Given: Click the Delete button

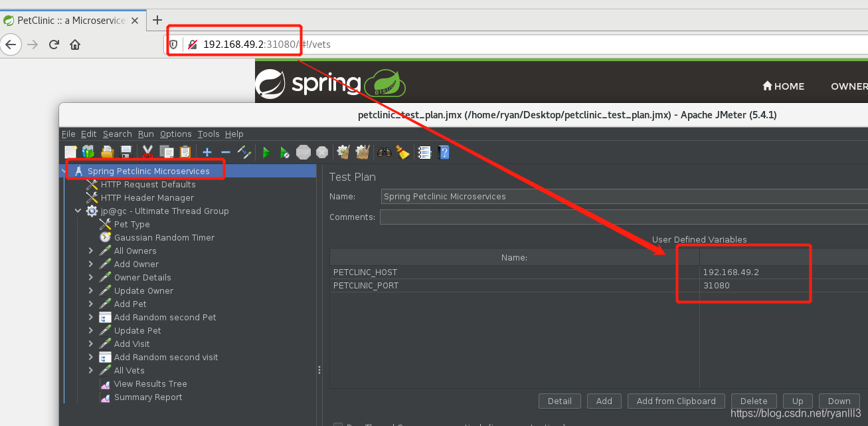Looking at the screenshot, I should tap(754, 401).
